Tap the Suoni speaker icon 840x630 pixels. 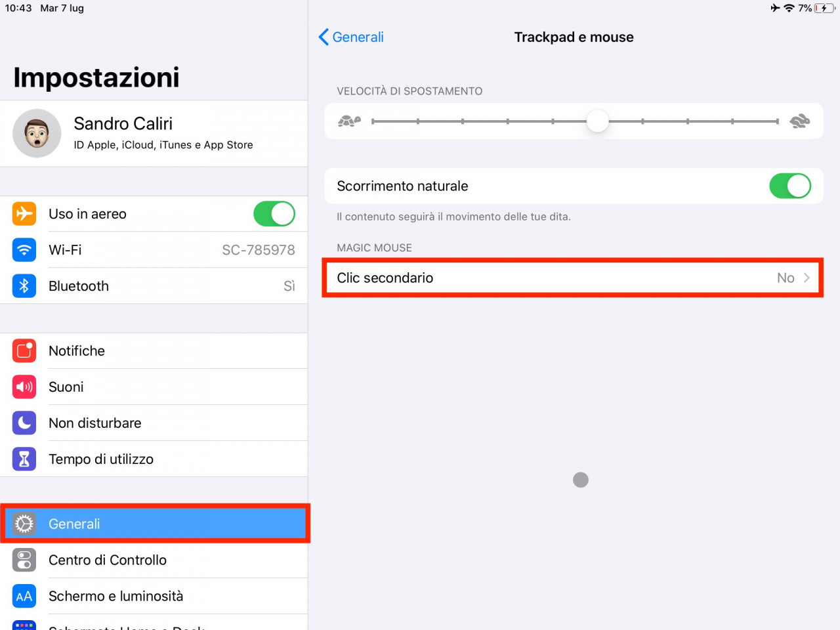click(24, 387)
